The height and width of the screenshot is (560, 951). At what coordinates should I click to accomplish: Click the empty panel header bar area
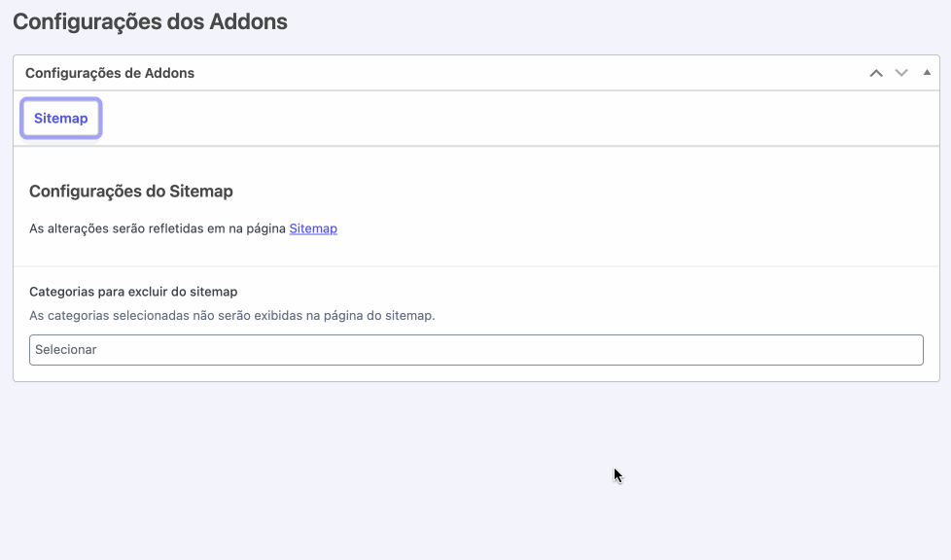pos(528,73)
